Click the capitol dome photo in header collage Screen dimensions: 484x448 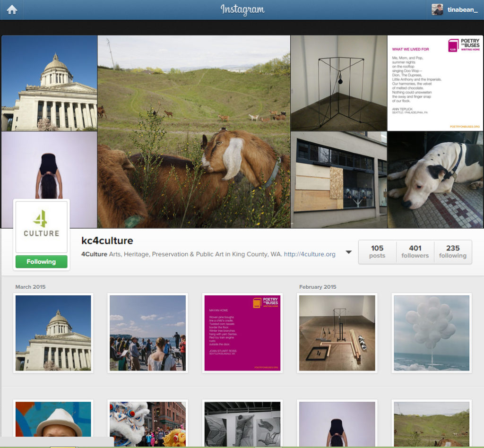pos(49,83)
